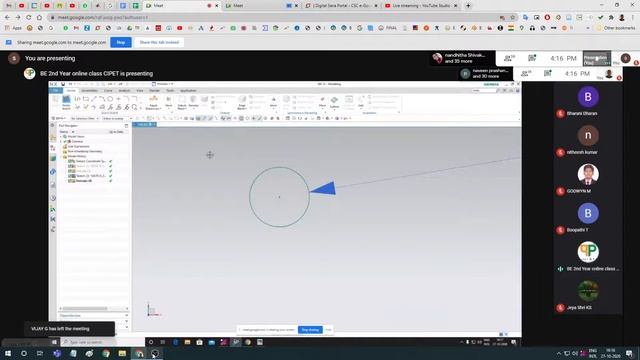Select the Profile sketch tool
This screenshot has width=640, height=360.
(x=77, y=99)
